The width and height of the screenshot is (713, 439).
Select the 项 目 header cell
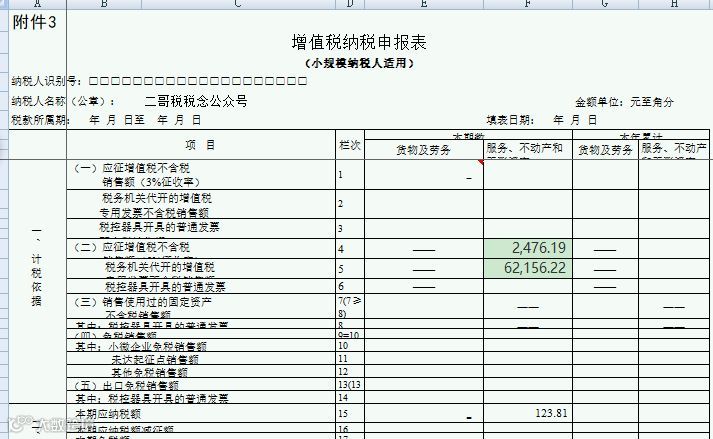pos(201,145)
